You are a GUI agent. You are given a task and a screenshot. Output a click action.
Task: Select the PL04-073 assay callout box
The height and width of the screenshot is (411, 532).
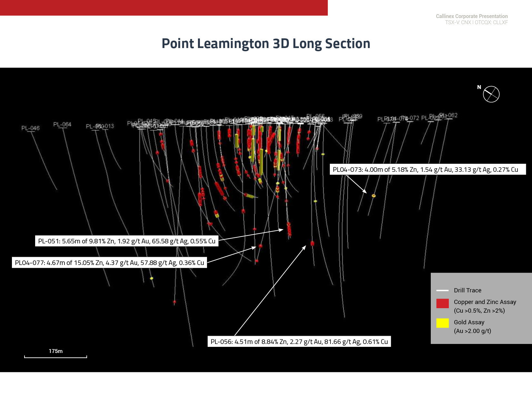pyautogui.click(x=427, y=170)
